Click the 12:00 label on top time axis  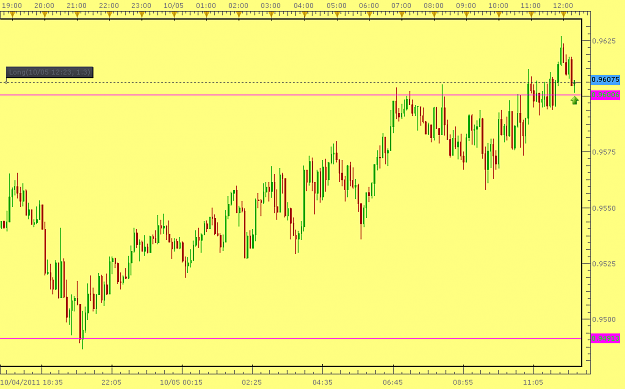coord(563,6)
